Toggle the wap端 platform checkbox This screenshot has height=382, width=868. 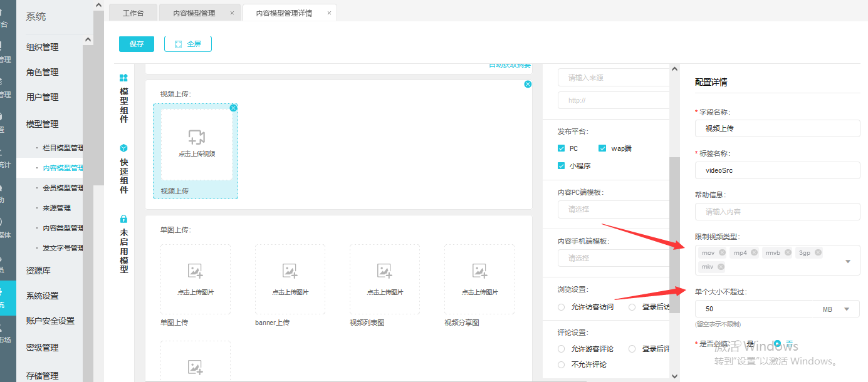coord(602,148)
